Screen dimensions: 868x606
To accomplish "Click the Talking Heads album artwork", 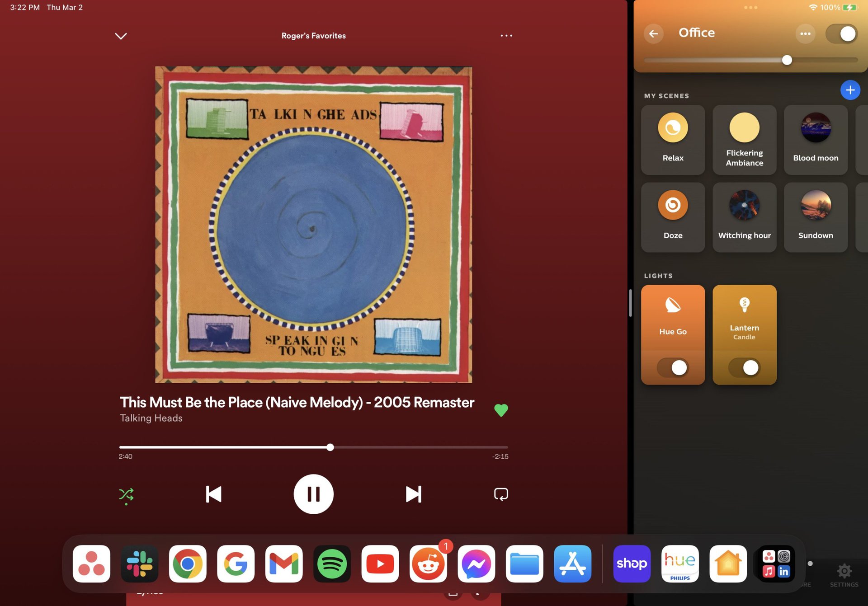I will point(313,225).
